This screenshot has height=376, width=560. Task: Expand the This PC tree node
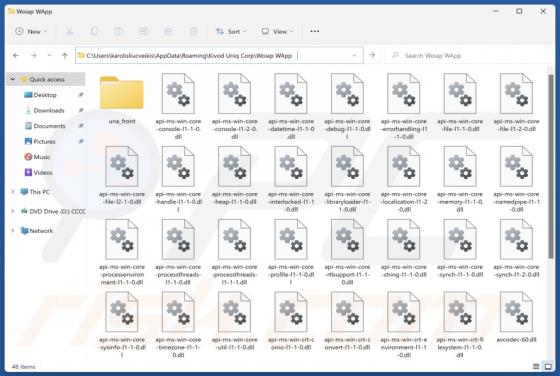(13, 192)
